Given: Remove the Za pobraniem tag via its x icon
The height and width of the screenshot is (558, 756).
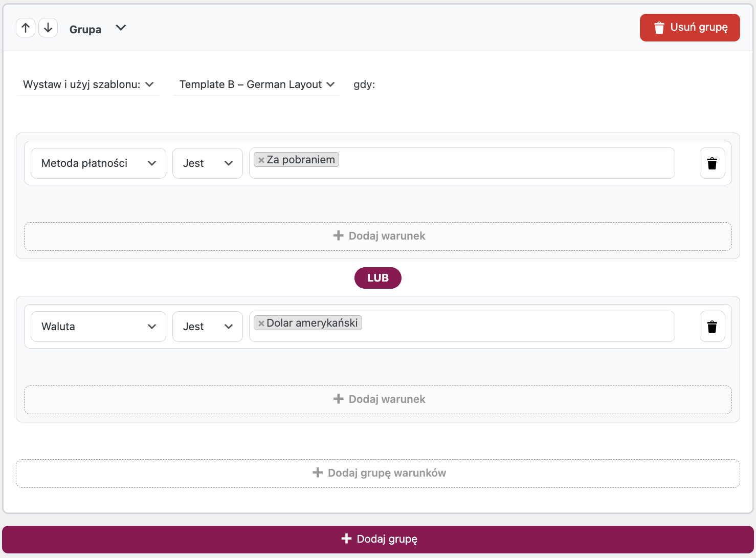Looking at the screenshot, I should coord(261,159).
